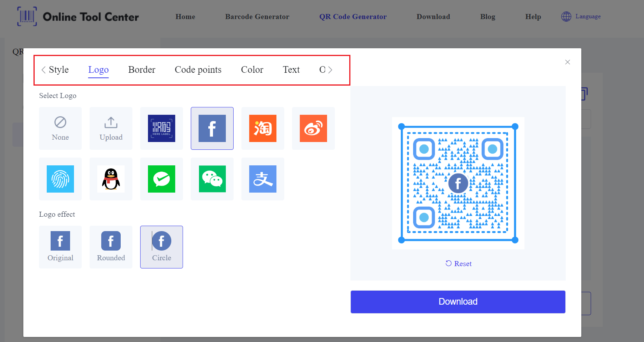Choose the green checkmark chat logo
This screenshot has height=342, width=644.
[x=162, y=179]
